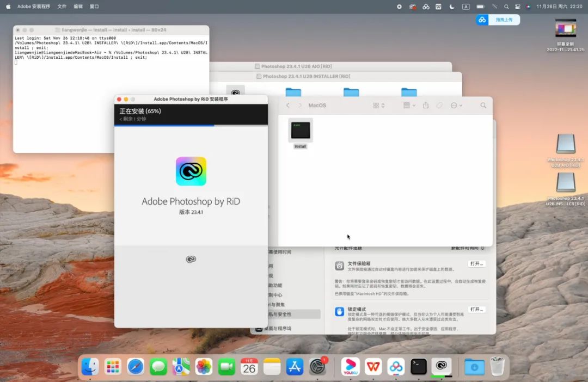Open Control Center in the menu bar

click(x=518, y=7)
